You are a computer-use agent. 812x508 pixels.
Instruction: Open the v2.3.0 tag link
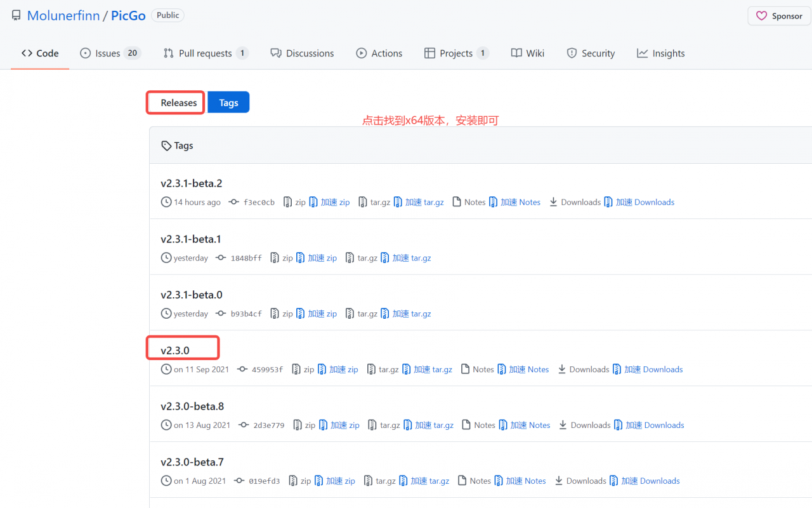click(x=175, y=351)
